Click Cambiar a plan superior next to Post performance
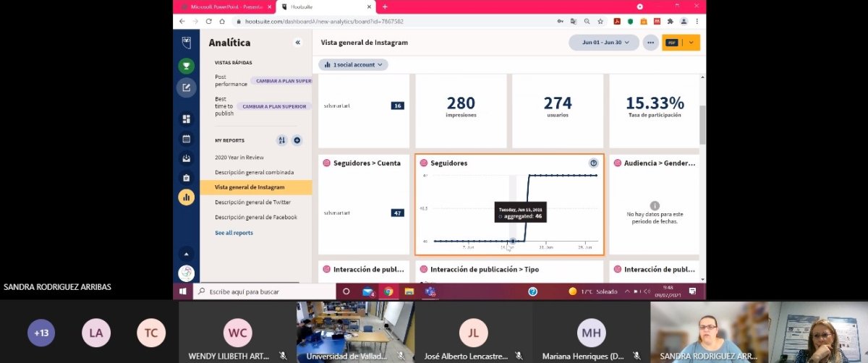 (x=281, y=81)
